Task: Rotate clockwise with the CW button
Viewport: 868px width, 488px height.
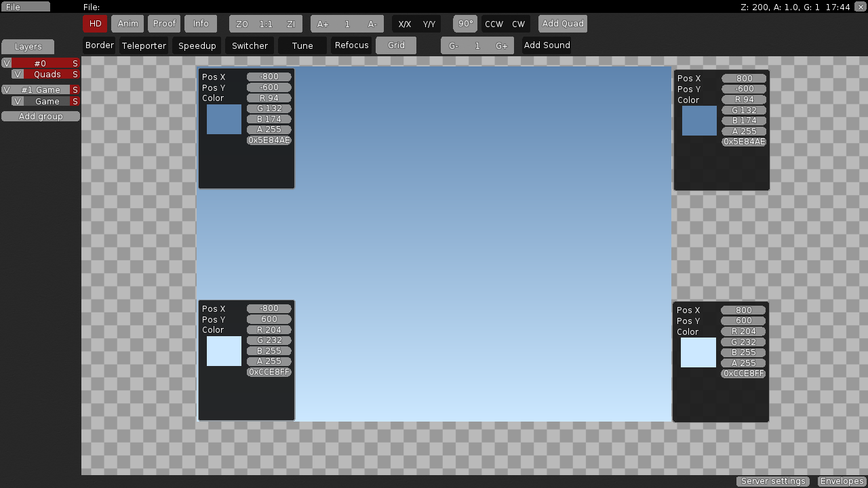Action: point(518,24)
